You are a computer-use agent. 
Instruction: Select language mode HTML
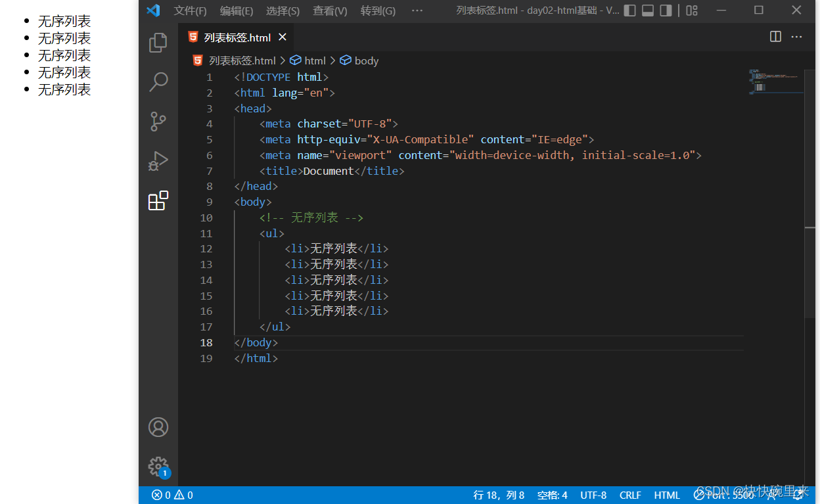coord(667,495)
